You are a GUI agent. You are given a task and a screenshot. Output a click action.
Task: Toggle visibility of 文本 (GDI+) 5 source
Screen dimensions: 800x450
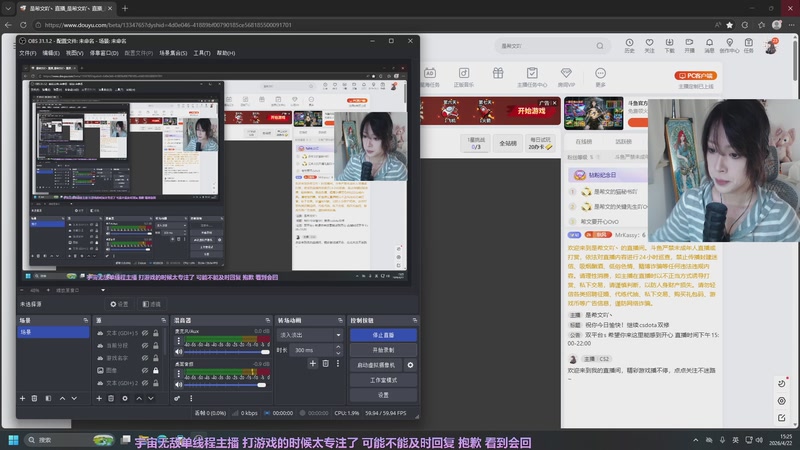tap(145, 333)
